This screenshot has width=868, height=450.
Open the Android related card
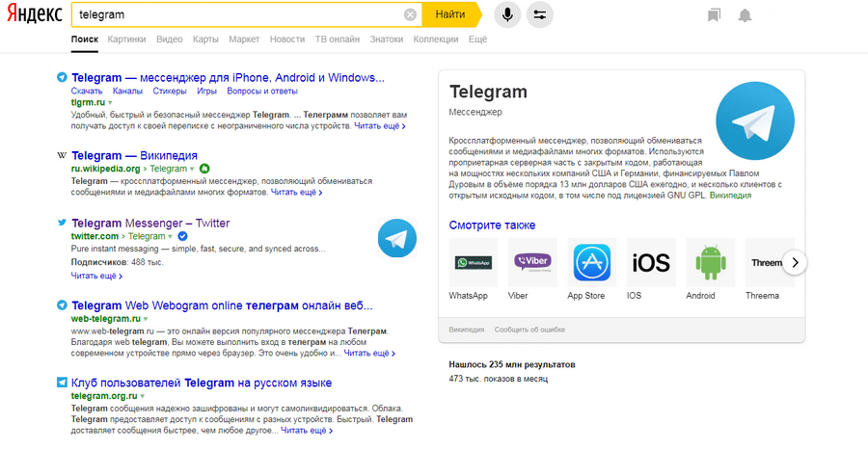click(710, 269)
